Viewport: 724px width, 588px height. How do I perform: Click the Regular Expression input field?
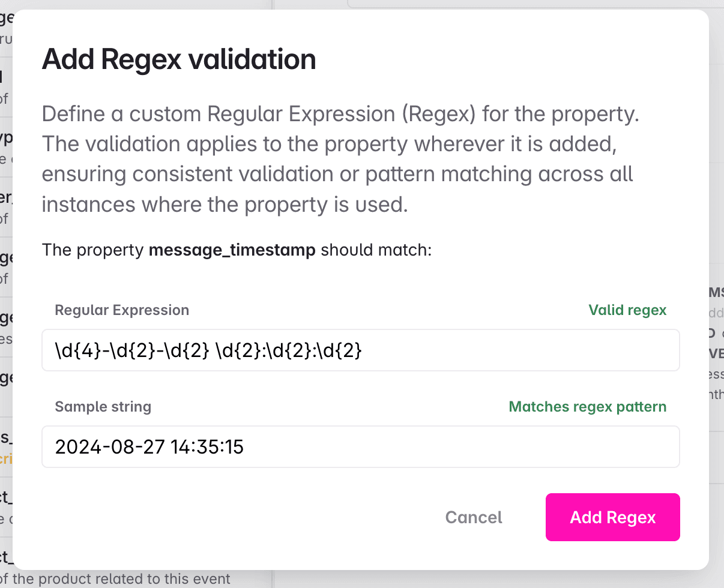coord(360,350)
